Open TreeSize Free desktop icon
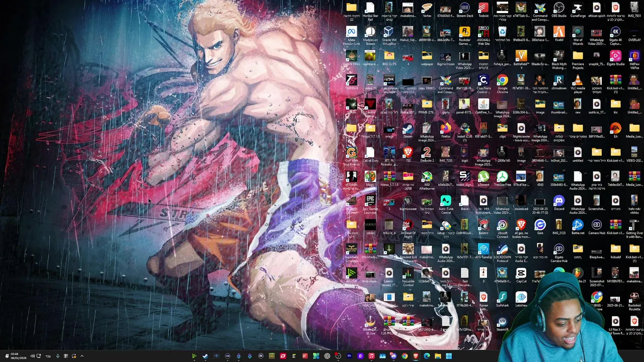The image size is (644, 362). [502, 179]
